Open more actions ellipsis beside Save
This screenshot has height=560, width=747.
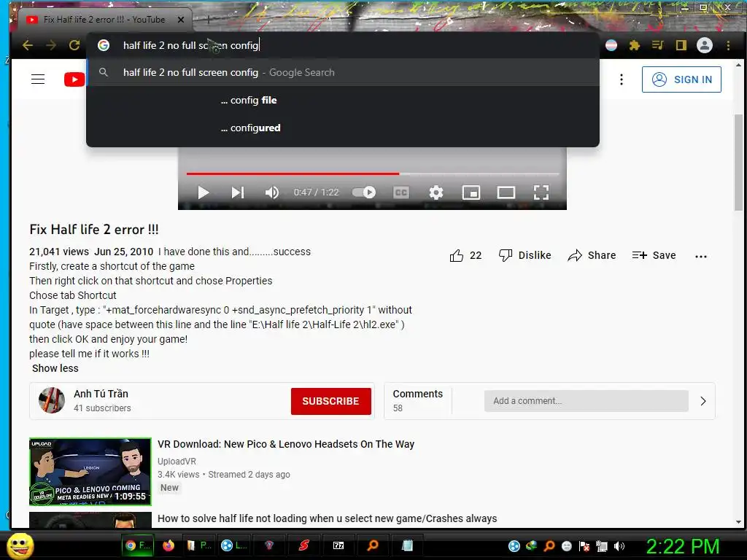point(701,256)
